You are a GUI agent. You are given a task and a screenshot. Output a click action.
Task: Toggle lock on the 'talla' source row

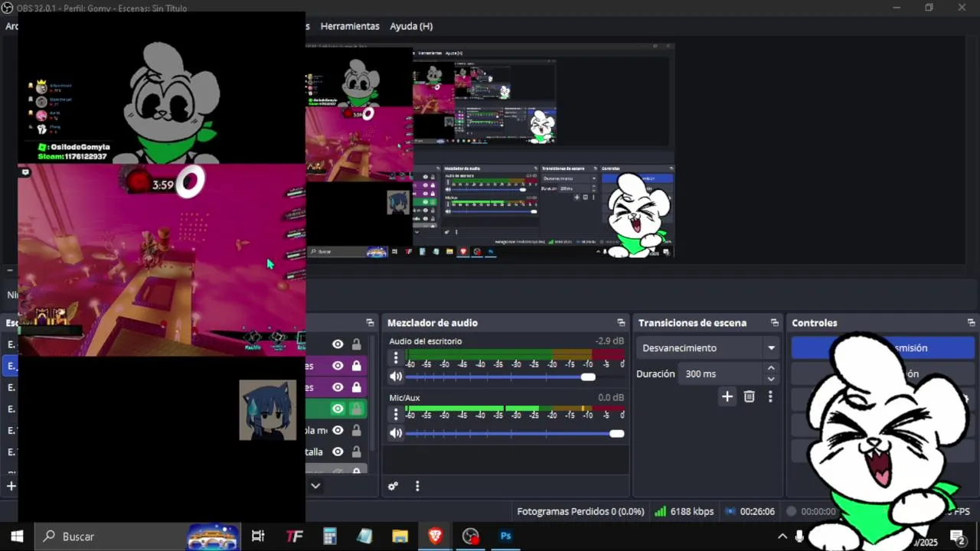pyautogui.click(x=356, y=452)
